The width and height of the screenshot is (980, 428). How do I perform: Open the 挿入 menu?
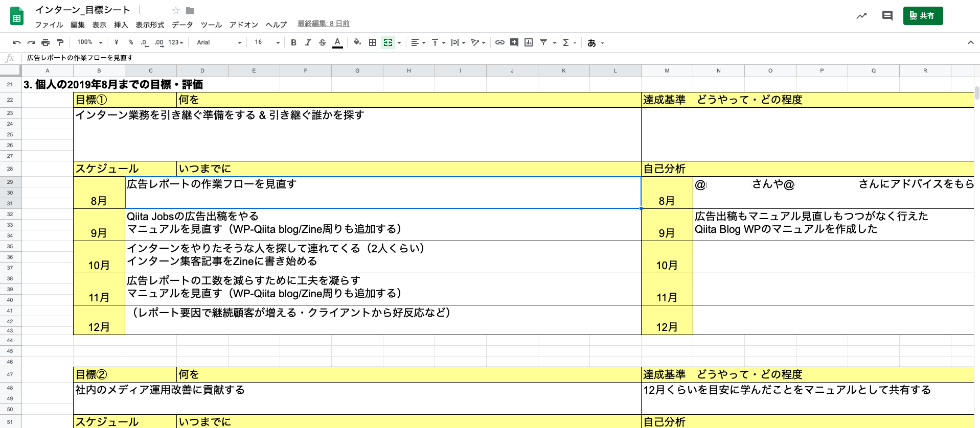(121, 25)
